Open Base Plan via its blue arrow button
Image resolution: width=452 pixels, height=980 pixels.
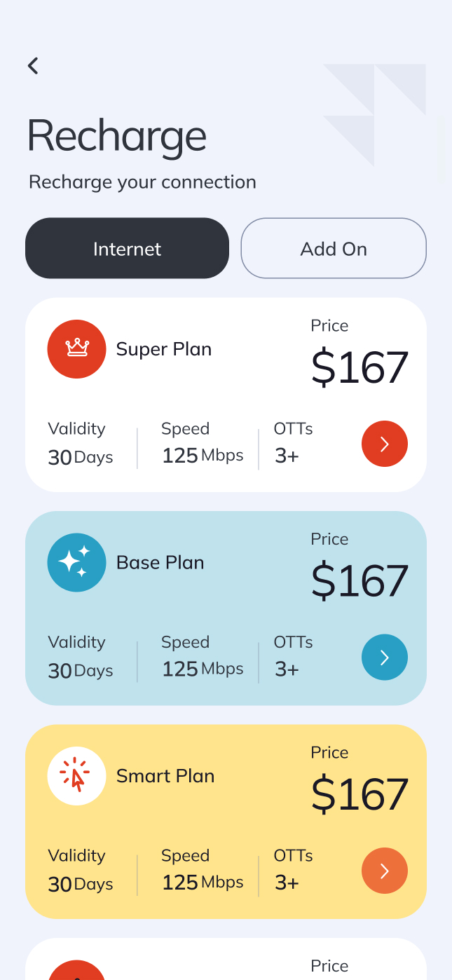coord(384,657)
